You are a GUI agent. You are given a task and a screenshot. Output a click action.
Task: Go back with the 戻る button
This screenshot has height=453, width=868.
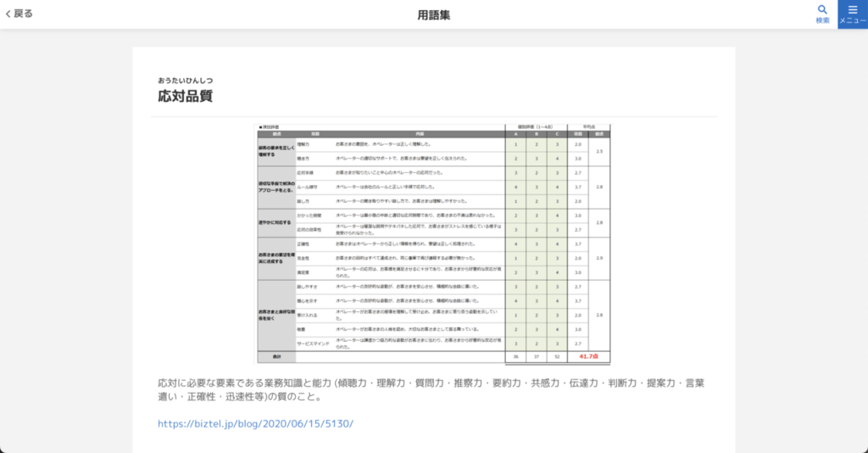(19, 14)
